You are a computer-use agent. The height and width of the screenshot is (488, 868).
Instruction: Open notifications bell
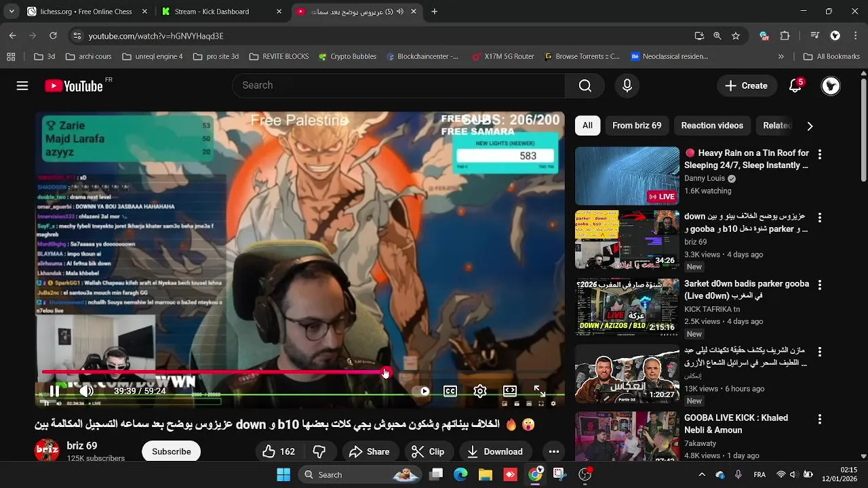pos(795,85)
